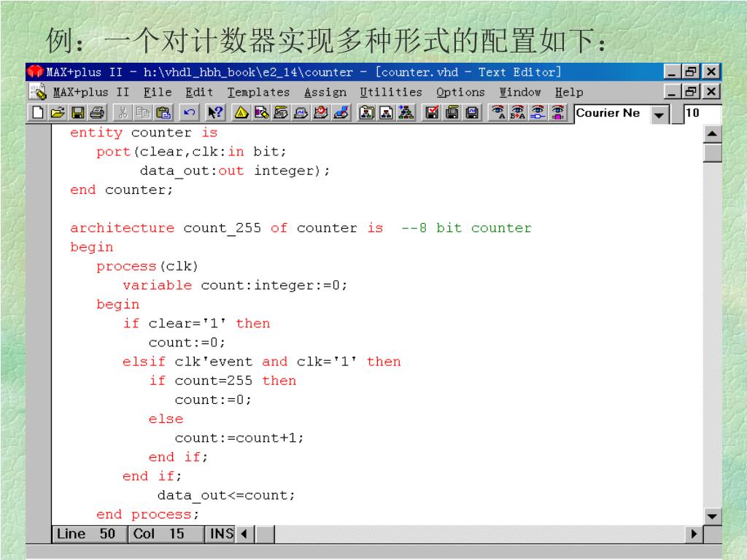This screenshot has height=560, width=747.
Task: Paste from the clipboard icon
Action: pyautogui.click(x=163, y=113)
